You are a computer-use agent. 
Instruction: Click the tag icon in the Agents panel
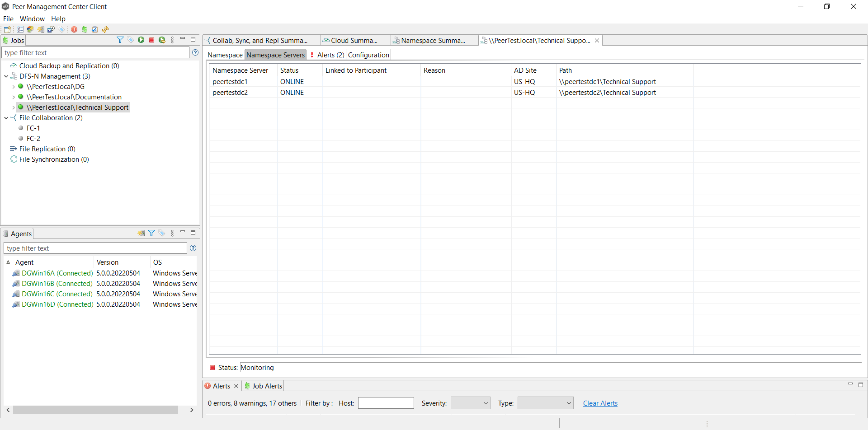162,233
